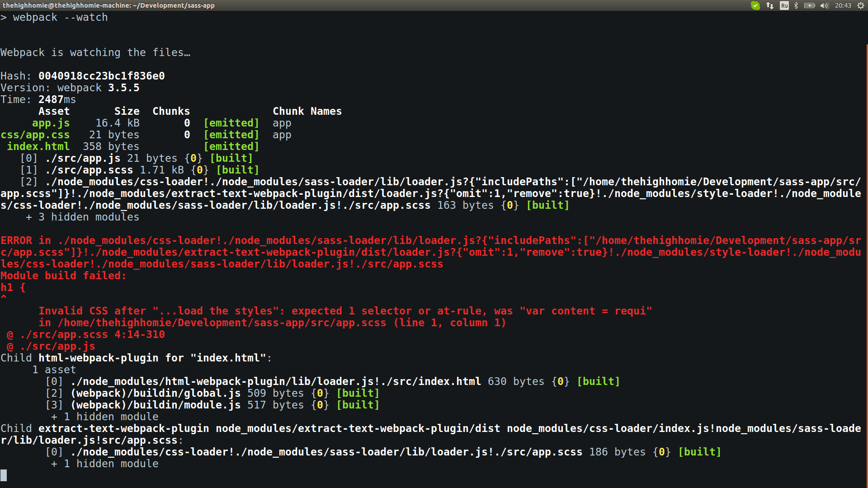Click [emitted] on the index.html row
Viewport: 868px width, 488px height.
point(231,146)
